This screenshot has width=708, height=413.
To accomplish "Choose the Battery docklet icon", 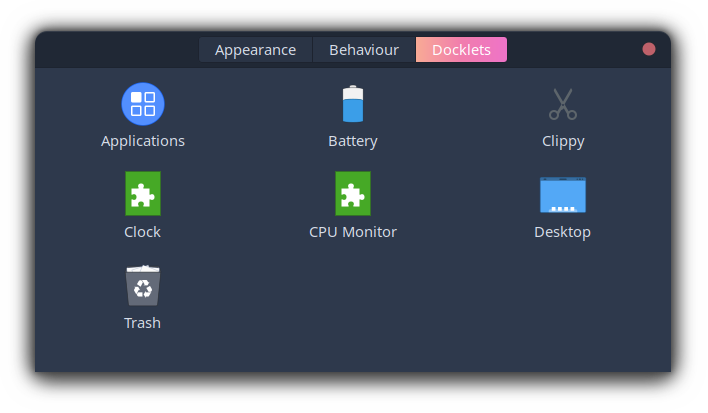I will (353, 104).
